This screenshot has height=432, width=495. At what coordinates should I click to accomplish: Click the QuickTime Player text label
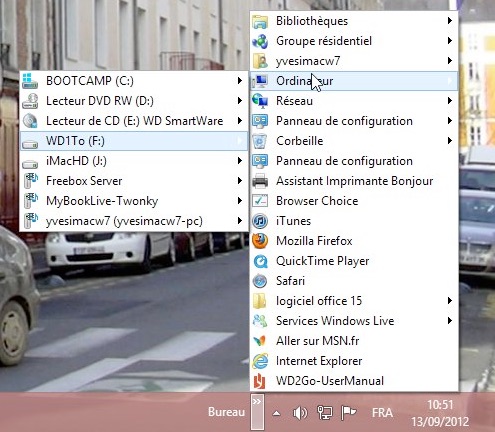pos(323,261)
